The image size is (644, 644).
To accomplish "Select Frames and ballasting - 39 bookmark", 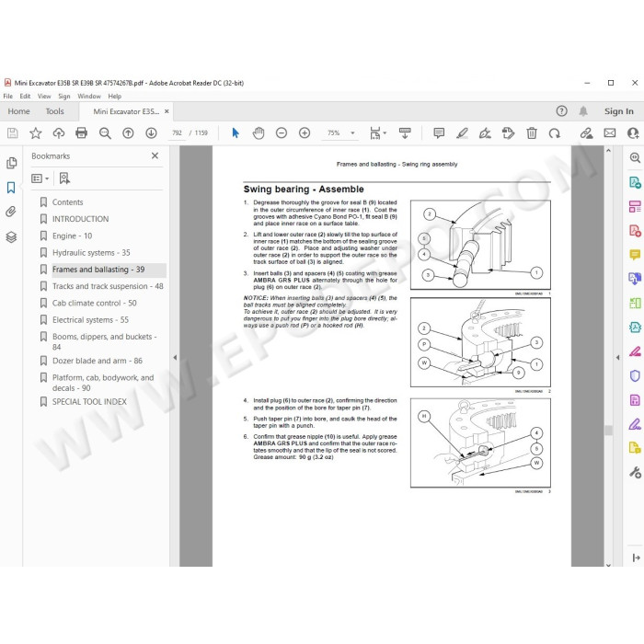I will click(x=98, y=270).
